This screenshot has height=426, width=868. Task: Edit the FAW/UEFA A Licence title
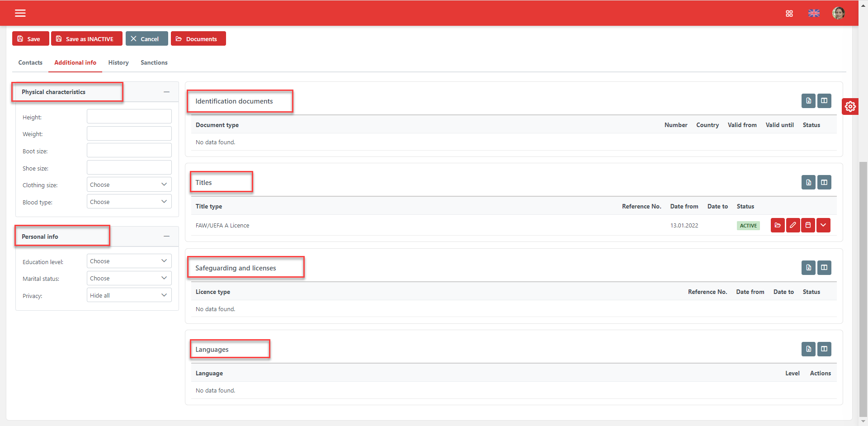click(793, 225)
